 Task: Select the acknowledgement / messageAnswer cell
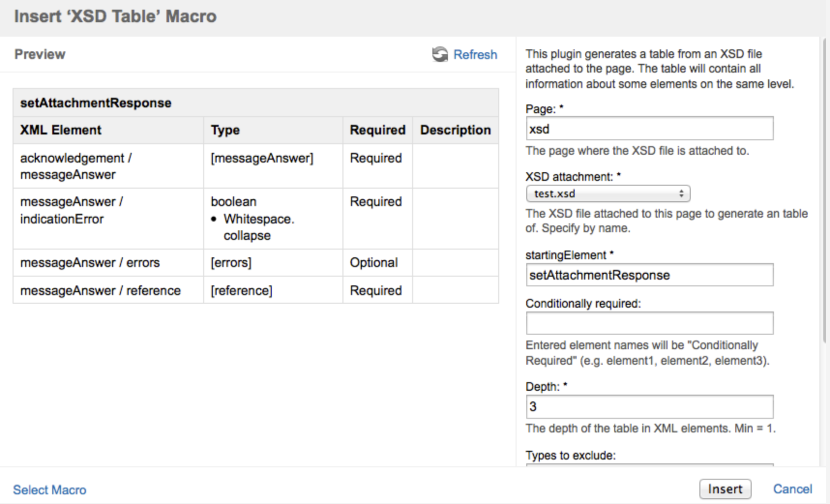76,166
